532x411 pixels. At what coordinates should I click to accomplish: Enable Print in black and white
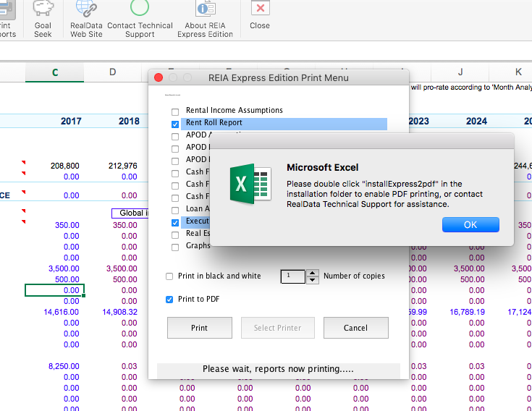[169, 276]
